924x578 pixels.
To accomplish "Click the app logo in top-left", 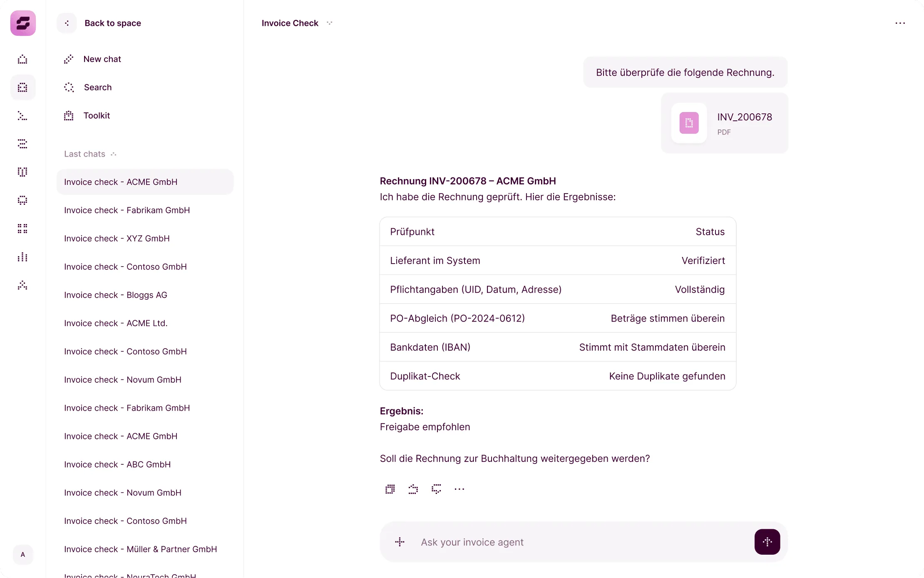I will tap(23, 23).
